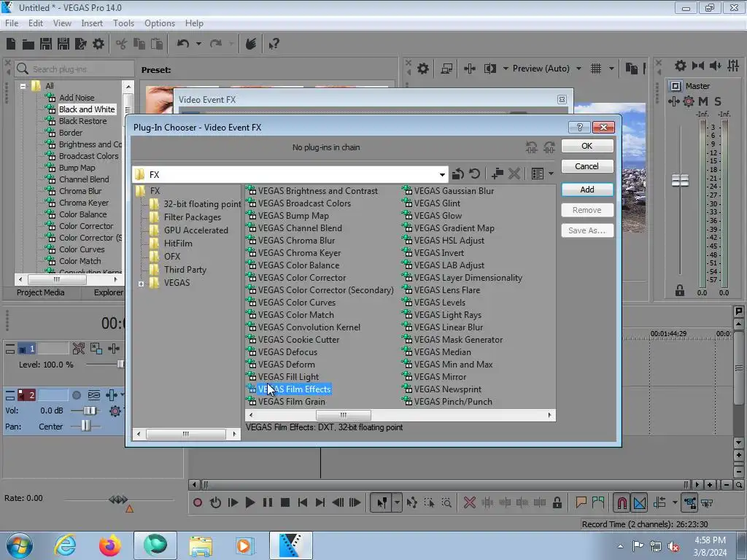
Task: Switch to the Project Media tab
Action: point(41,292)
